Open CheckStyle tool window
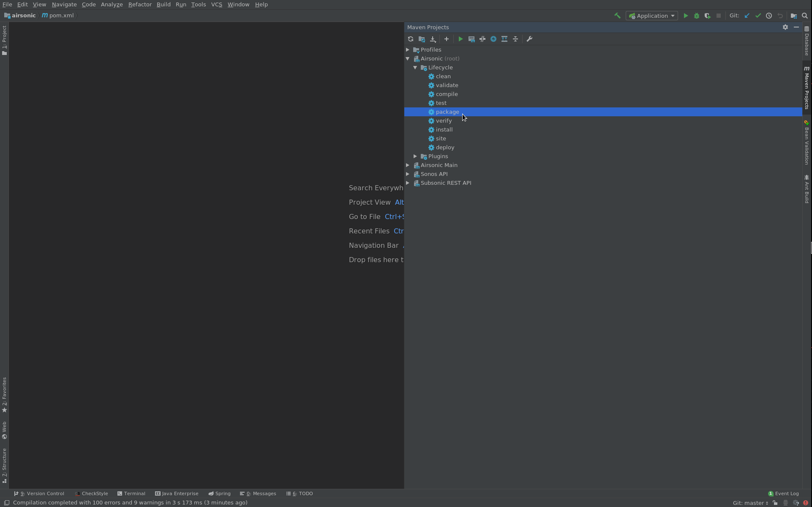This screenshot has width=812, height=507. tap(92, 493)
